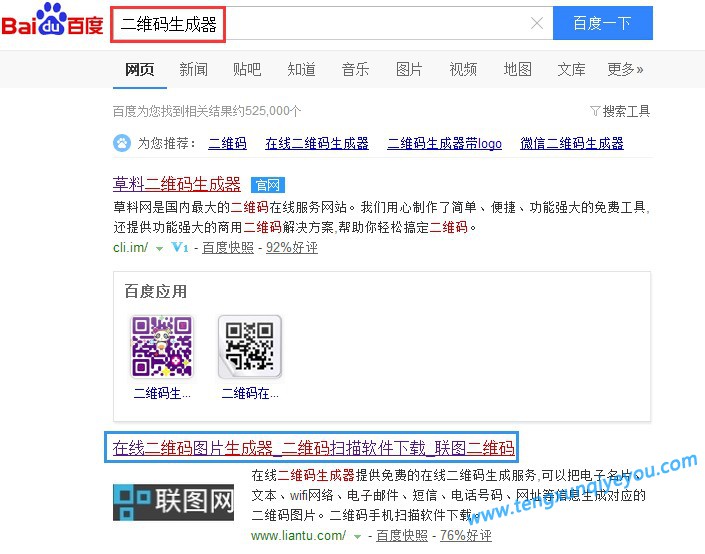Click the result count text 525,000个

point(273,111)
